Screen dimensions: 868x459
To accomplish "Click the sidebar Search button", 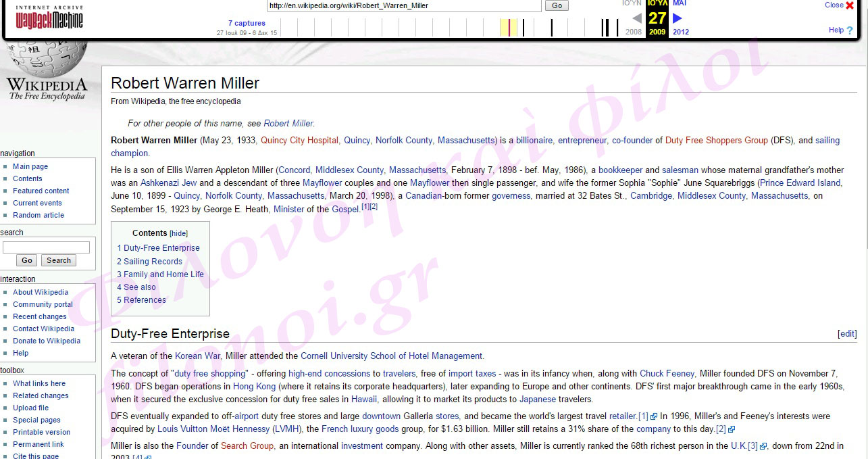I will [x=59, y=260].
